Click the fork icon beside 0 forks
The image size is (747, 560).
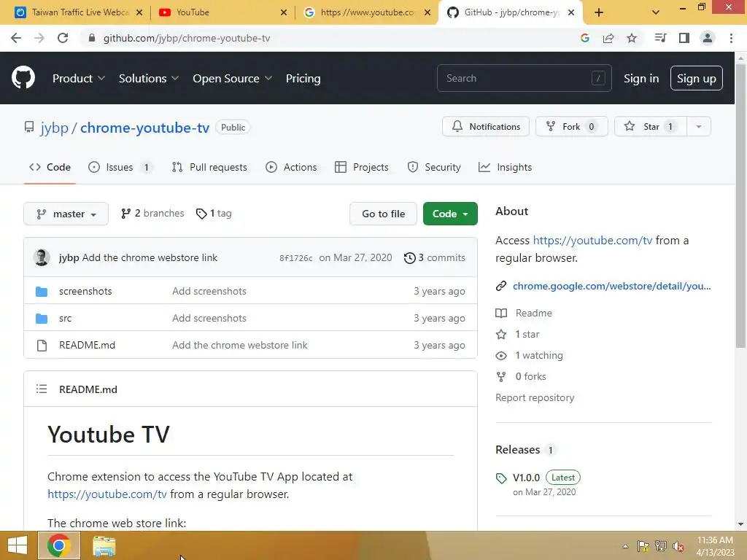(x=500, y=377)
